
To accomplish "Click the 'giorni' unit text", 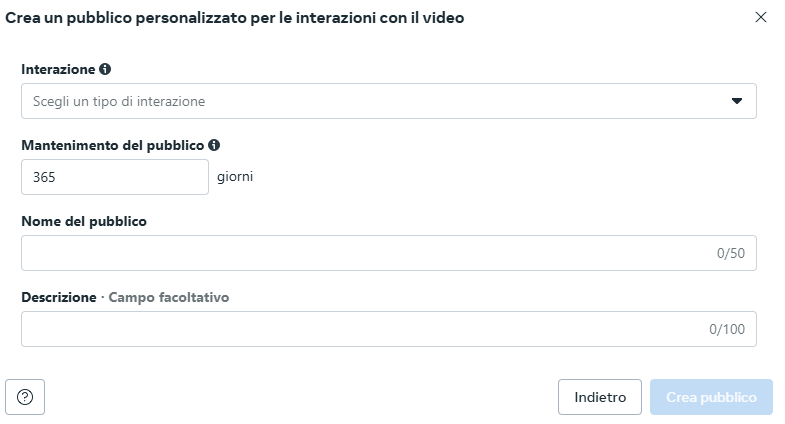I will tap(235, 177).
